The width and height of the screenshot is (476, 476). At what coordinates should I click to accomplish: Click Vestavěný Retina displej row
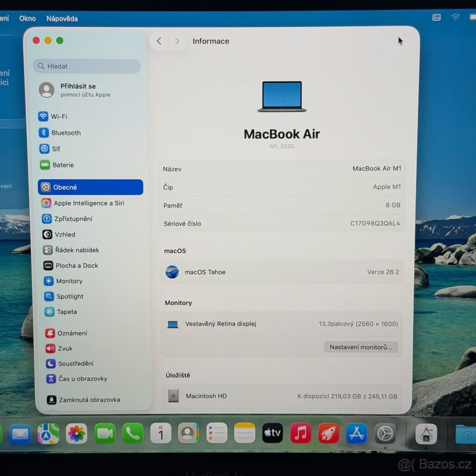tap(282, 324)
